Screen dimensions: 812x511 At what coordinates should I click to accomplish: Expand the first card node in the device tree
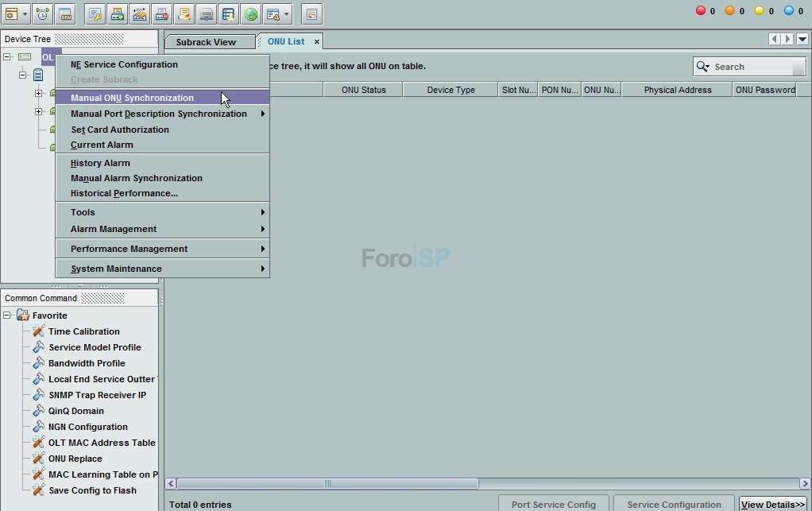coord(38,94)
